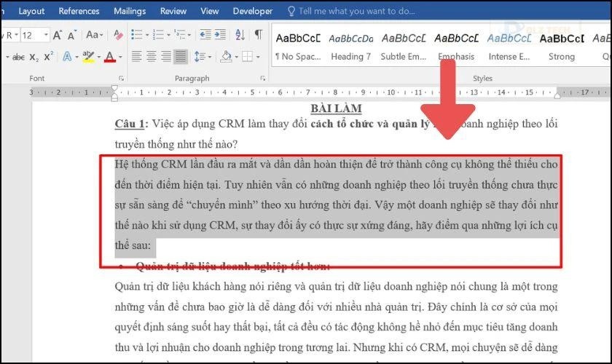Viewport: 612px width, 364px height.
Task: Open the View tab
Action: 209,12
